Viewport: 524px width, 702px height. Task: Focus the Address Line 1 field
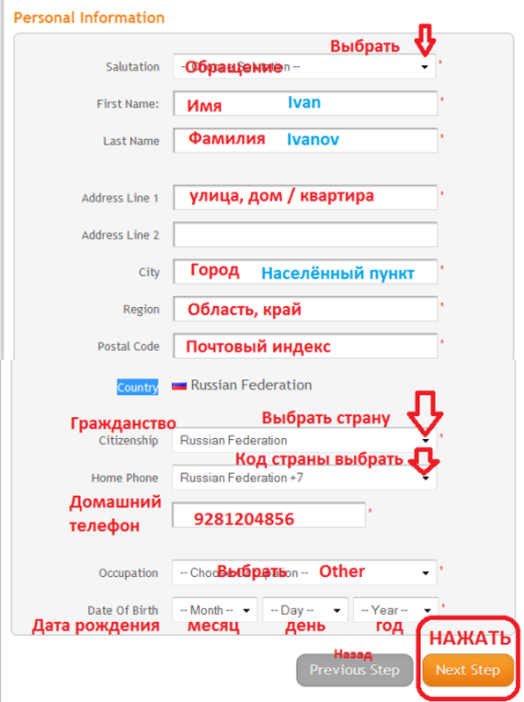(x=305, y=197)
